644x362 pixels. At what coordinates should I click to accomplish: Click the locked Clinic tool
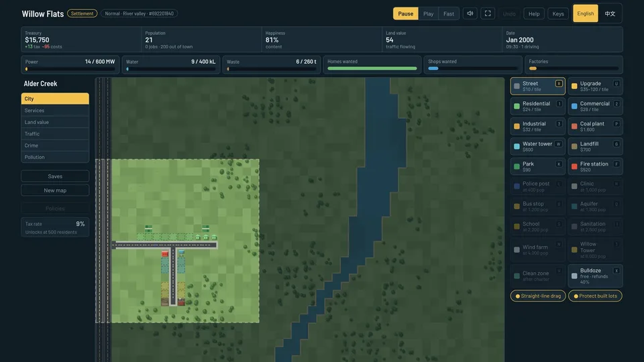595,186
